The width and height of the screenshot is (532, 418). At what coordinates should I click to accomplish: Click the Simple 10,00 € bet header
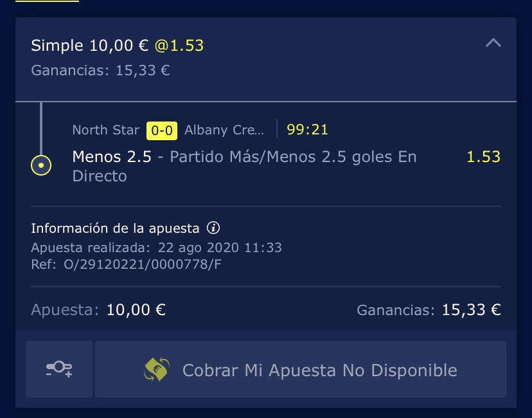(89, 46)
